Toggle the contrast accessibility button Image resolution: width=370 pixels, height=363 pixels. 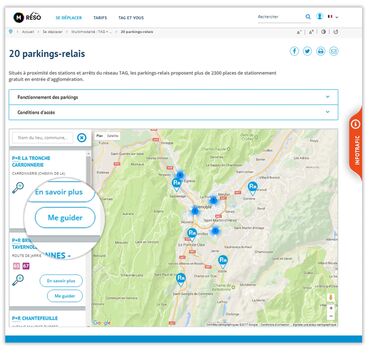click(x=323, y=32)
